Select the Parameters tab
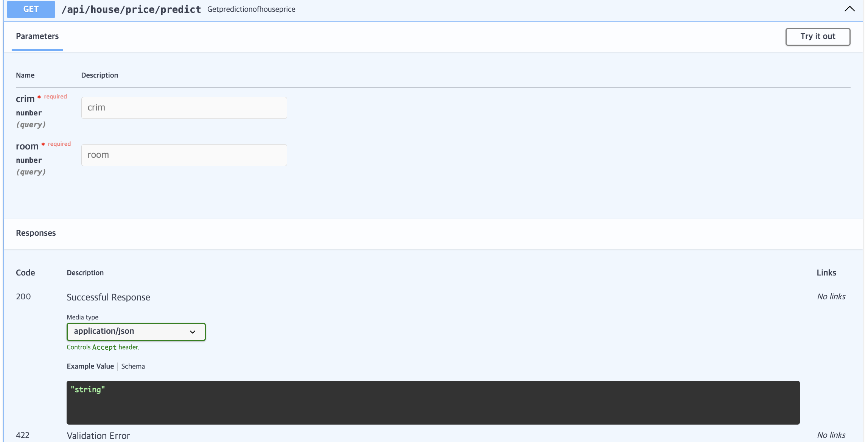This screenshot has height=442, width=868. click(x=37, y=36)
